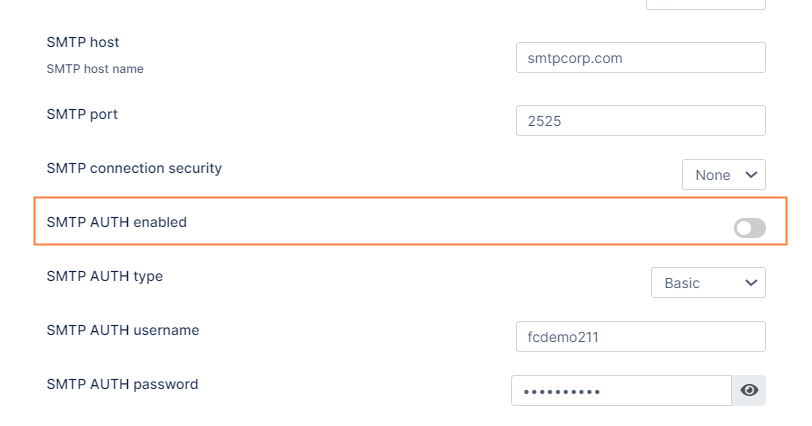
Task: Click into the SMTP port field showing 2525
Action: click(640, 121)
